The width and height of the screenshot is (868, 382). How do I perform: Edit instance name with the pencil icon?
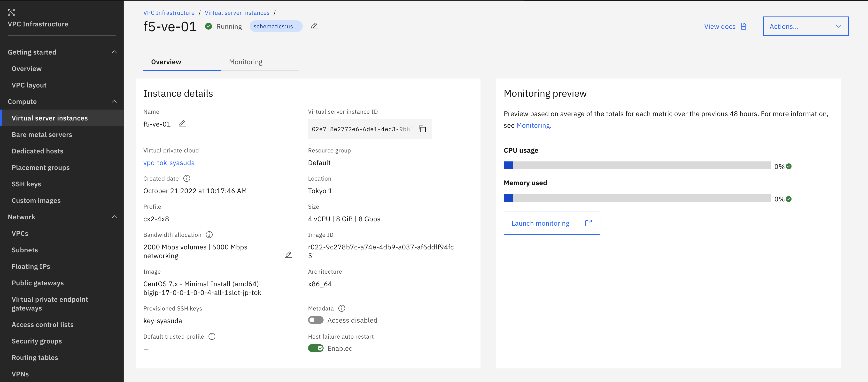coord(182,124)
